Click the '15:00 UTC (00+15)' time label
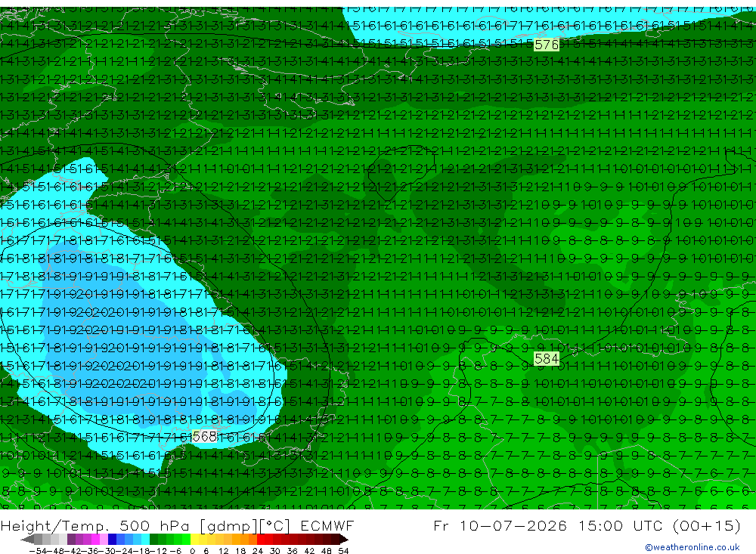Screen dimensions: 756x554 [659, 525]
